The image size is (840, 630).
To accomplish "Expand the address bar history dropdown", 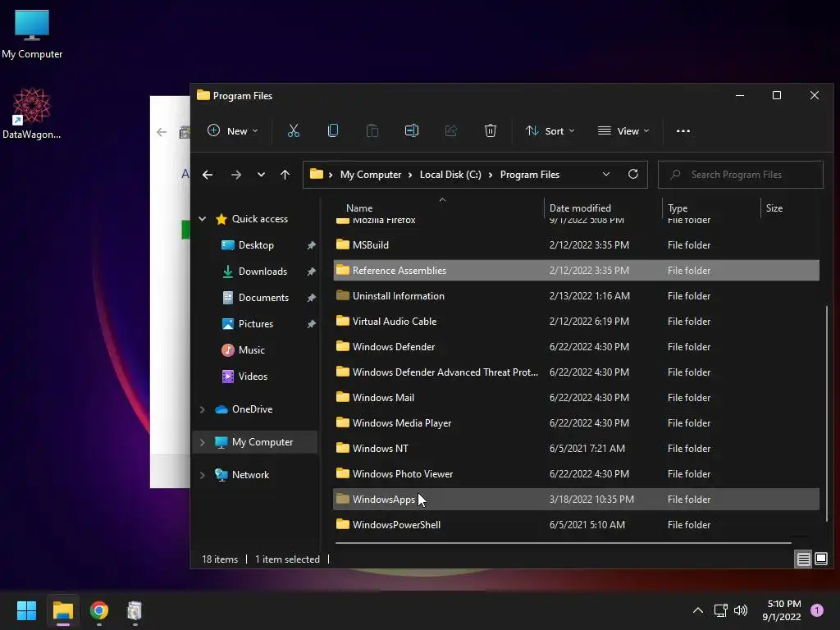I will pyautogui.click(x=606, y=174).
